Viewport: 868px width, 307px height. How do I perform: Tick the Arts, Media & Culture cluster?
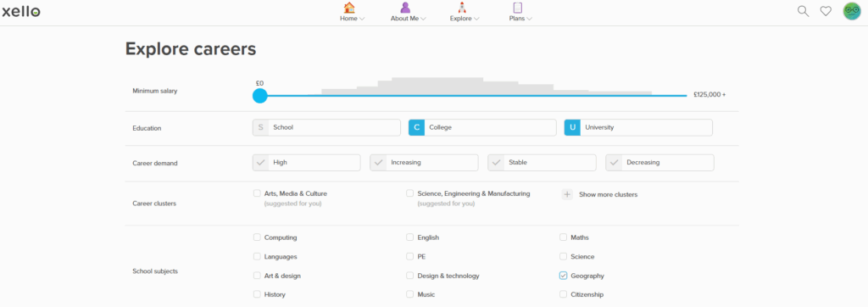pyautogui.click(x=257, y=193)
